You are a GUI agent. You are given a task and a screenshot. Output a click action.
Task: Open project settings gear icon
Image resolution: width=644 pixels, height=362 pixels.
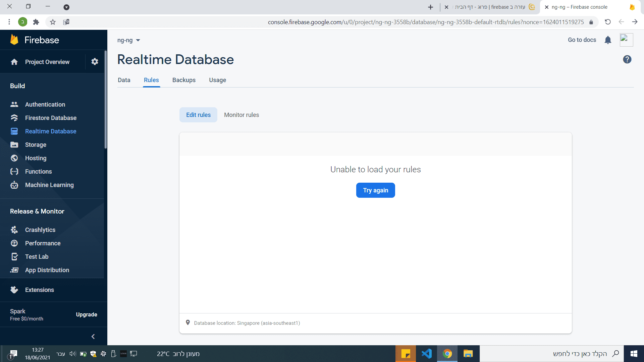coord(95,62)
